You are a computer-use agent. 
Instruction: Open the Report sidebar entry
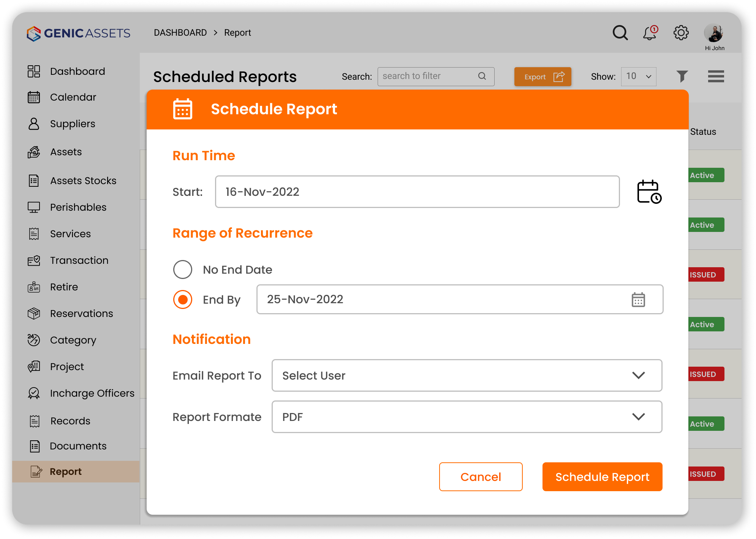click(x=66, y=471)
